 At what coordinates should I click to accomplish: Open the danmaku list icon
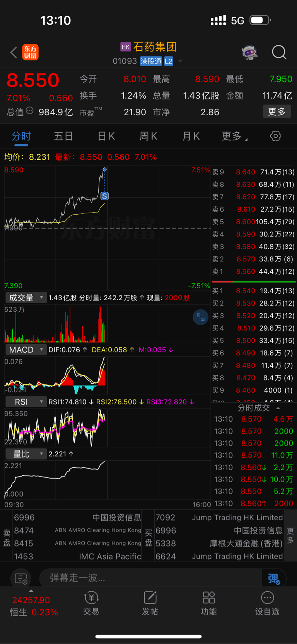[21, 579]
